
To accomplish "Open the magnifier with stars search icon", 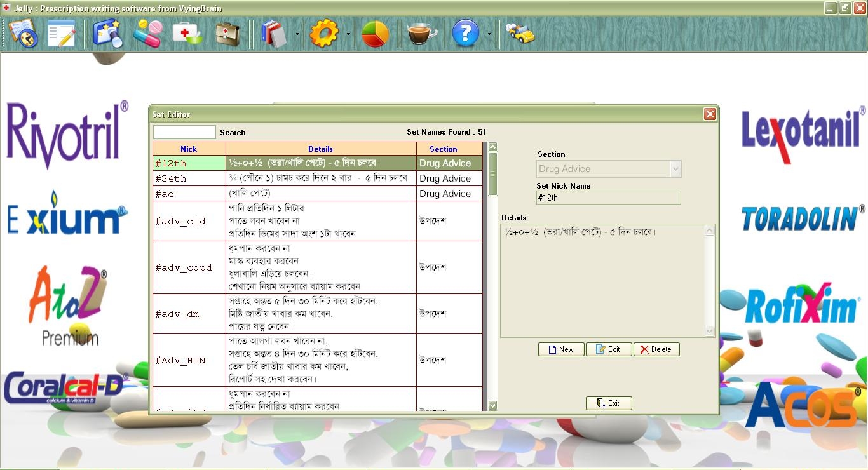I will pos(108,34).
